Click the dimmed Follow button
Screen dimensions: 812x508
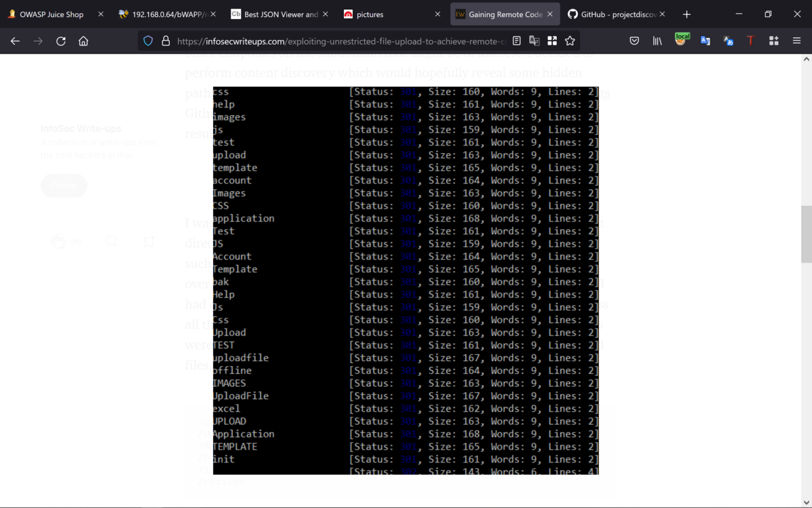[64, 186]
